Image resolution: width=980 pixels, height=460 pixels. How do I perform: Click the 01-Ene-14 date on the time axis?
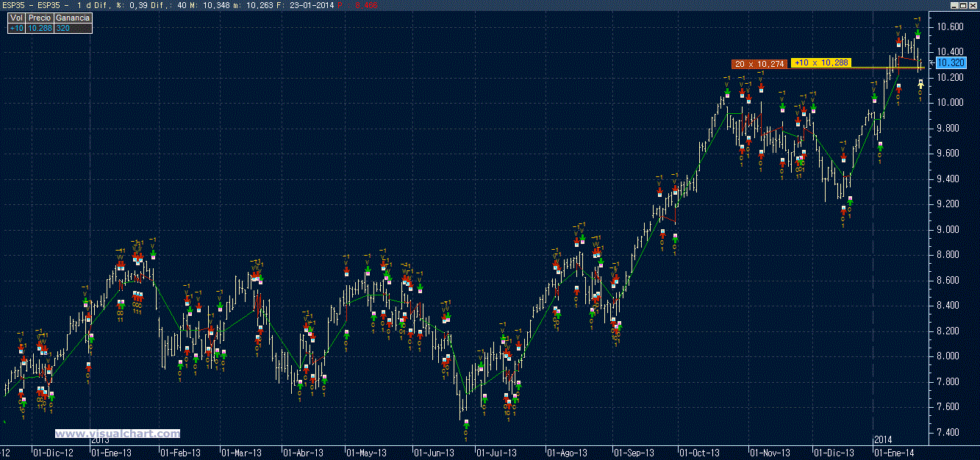click(x=894, y=453)
